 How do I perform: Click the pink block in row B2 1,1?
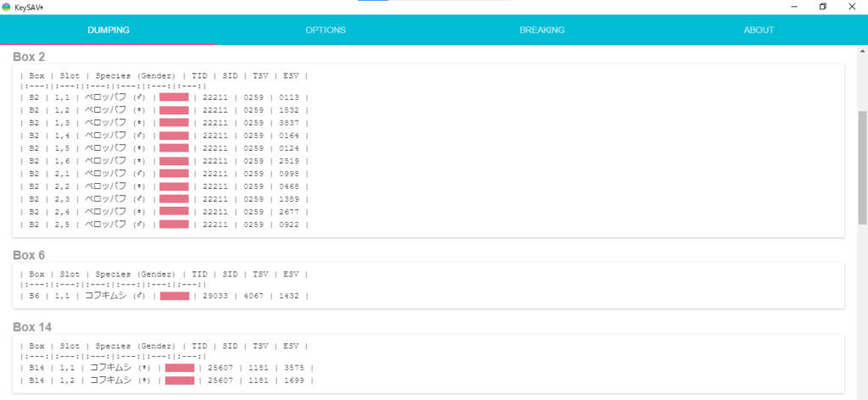[x=174, y=97]
